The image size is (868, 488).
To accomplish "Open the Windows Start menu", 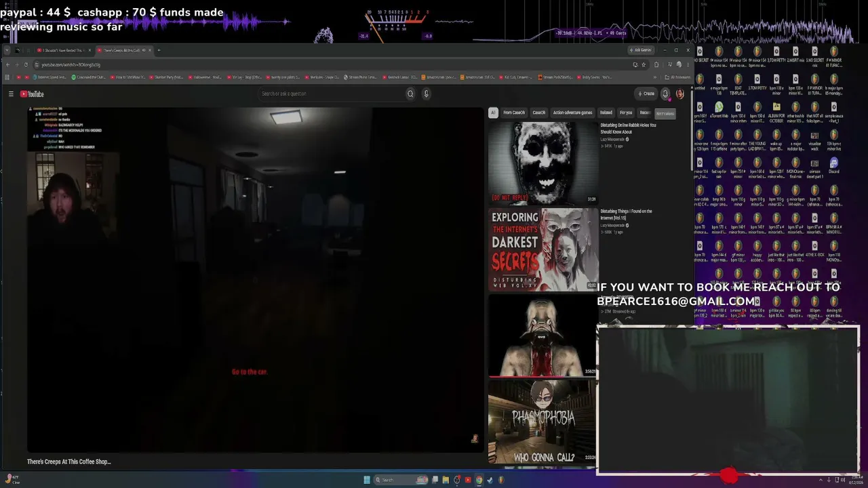I will (367, 480).
